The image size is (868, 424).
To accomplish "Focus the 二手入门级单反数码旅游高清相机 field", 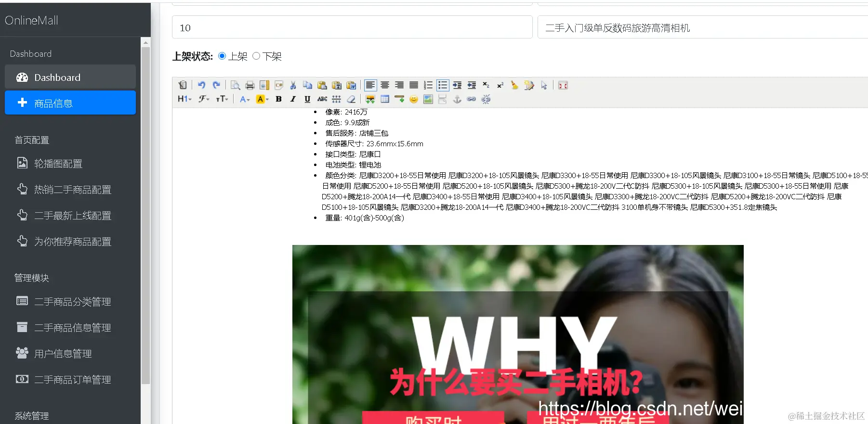I will pos(703,27).
